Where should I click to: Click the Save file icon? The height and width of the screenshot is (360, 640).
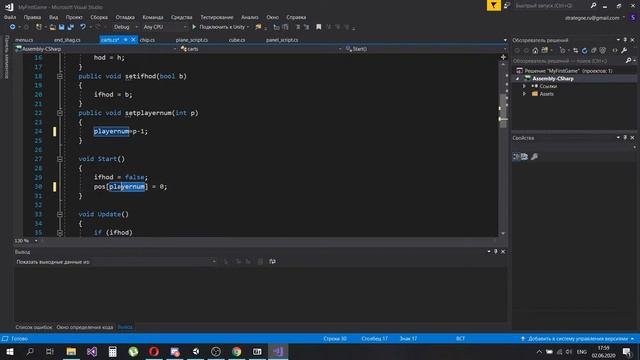[62, 27]
